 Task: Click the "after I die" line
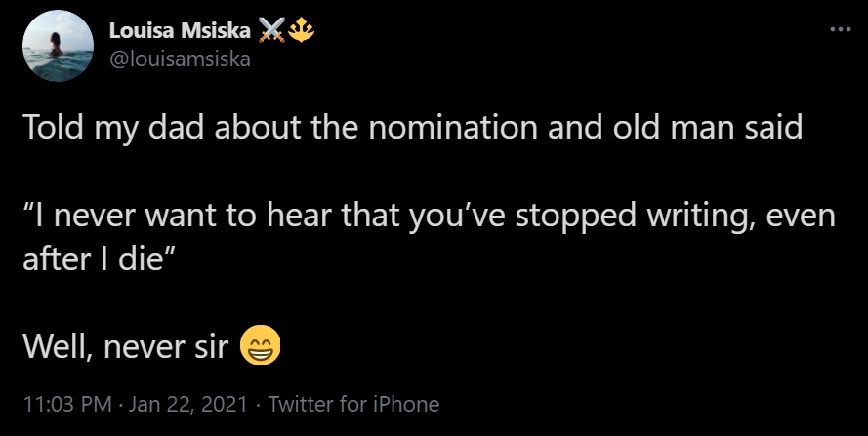pos(94,258)
